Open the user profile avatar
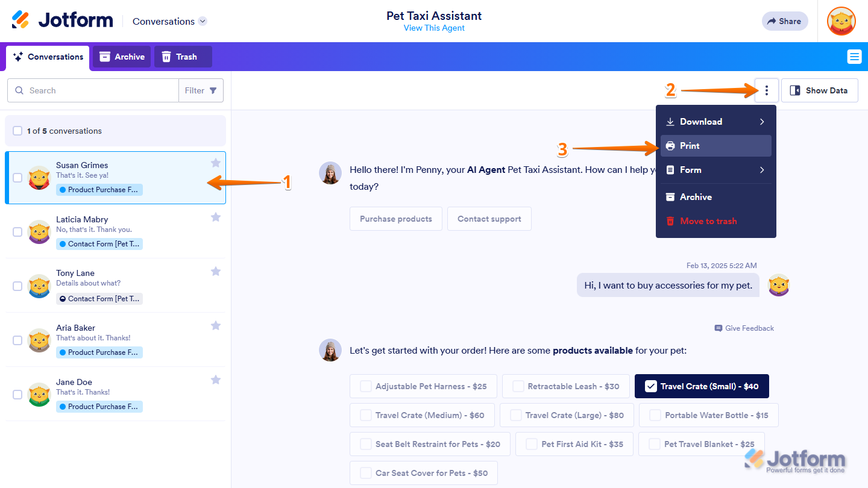The height and width of the screenshot is (488, 868). click(841, 21)
